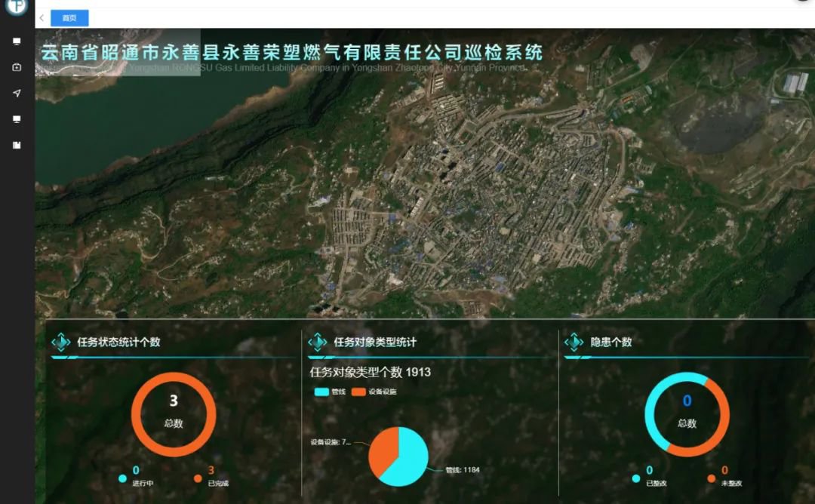Select the briefcase-with-plus sidebar icon
Screen dimensions: 815x504
coord(17,67)
